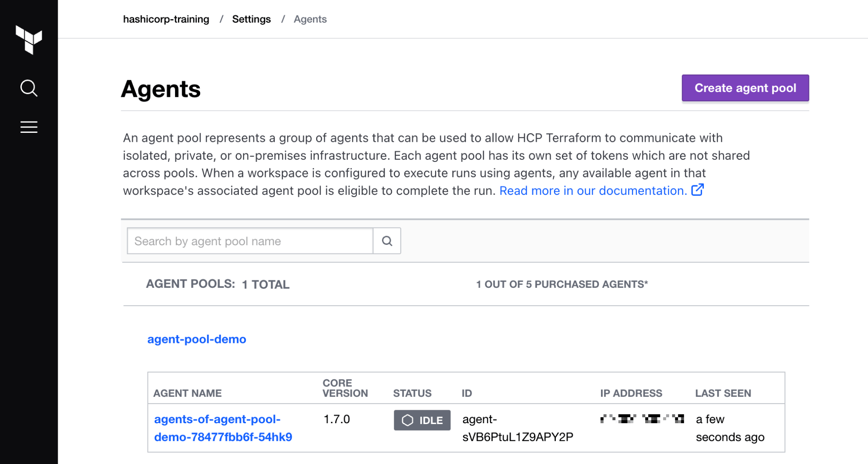This screenshot has height=464, width=868.
Task: Open search from the sidebar magnifier icon
Action: pos(28,88)
